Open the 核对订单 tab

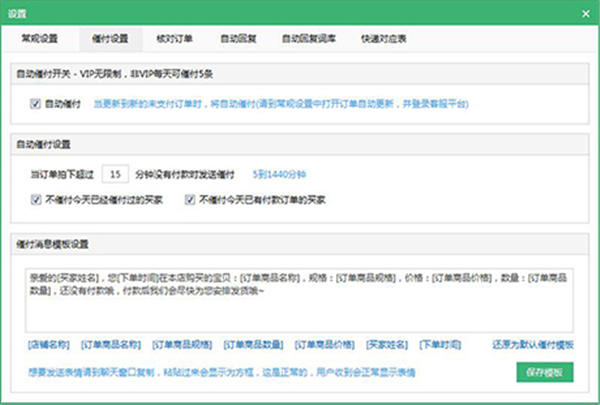point(174,39)
